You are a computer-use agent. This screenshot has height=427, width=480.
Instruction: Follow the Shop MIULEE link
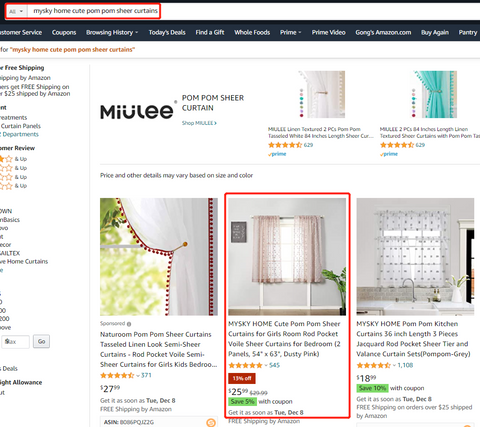click(199, 123)
